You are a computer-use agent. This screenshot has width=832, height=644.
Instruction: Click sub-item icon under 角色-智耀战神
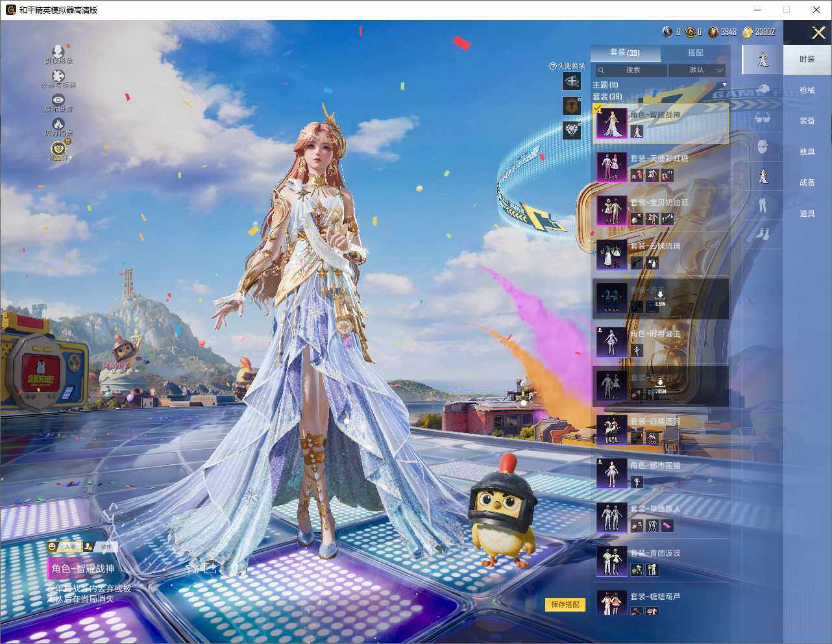[x=637, y=131]
